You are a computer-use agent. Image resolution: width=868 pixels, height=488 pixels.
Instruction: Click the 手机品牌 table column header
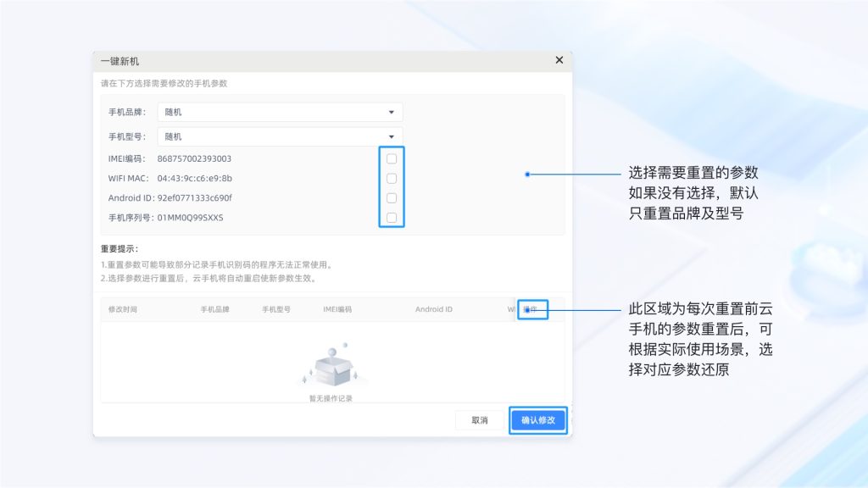click(214, 309)
